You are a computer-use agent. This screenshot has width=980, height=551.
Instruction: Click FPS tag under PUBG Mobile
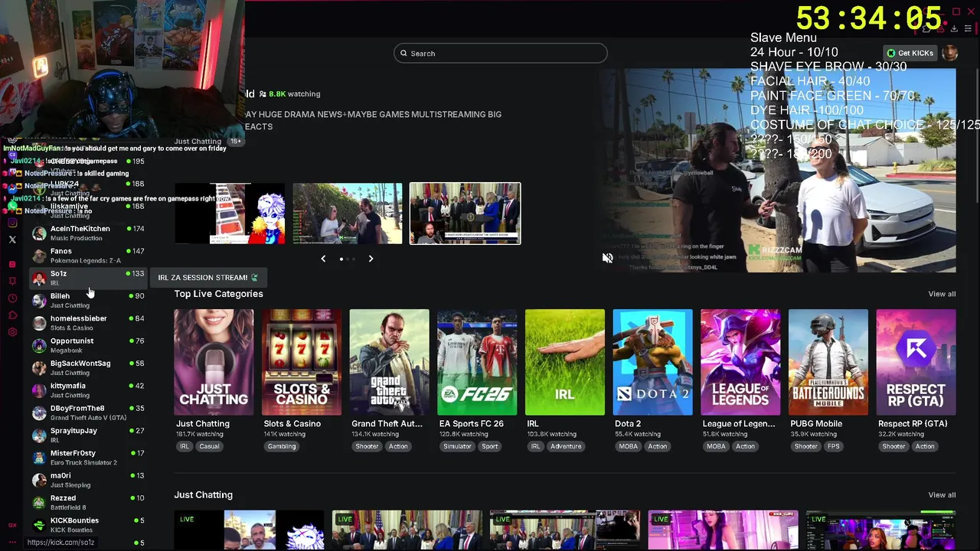pyautogui.click(x=833, y=446)
